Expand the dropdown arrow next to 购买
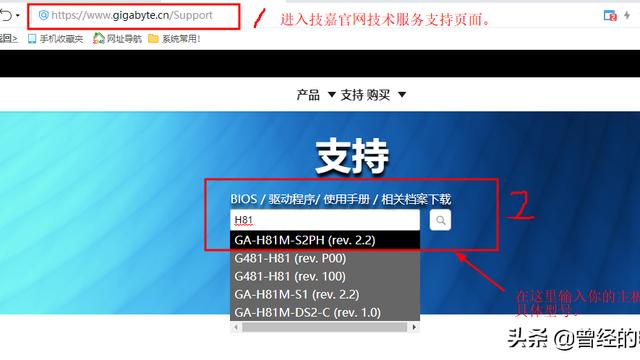640x360 pixels. click(x=402, y=95)
